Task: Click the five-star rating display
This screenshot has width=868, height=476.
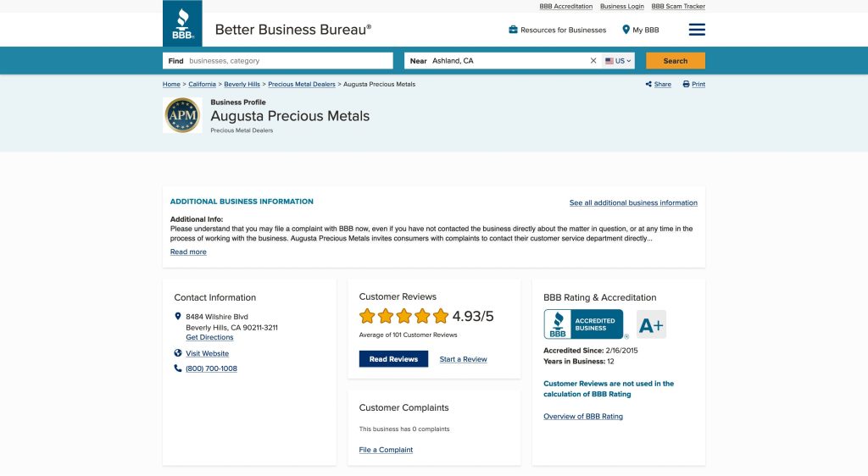Action: click(403, 316)
